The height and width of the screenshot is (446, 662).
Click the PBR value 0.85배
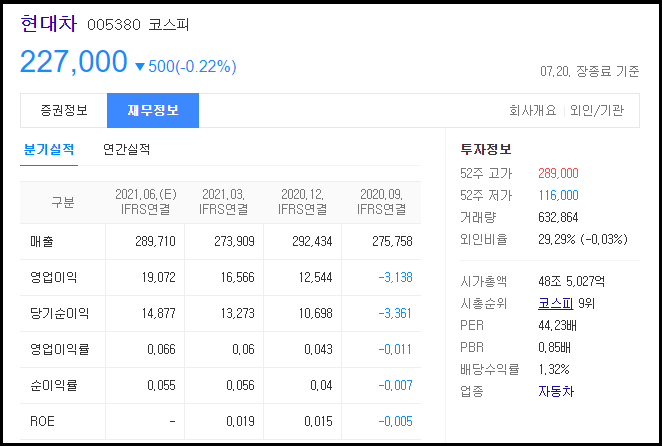pyautogui.click(x=554, y=347)
